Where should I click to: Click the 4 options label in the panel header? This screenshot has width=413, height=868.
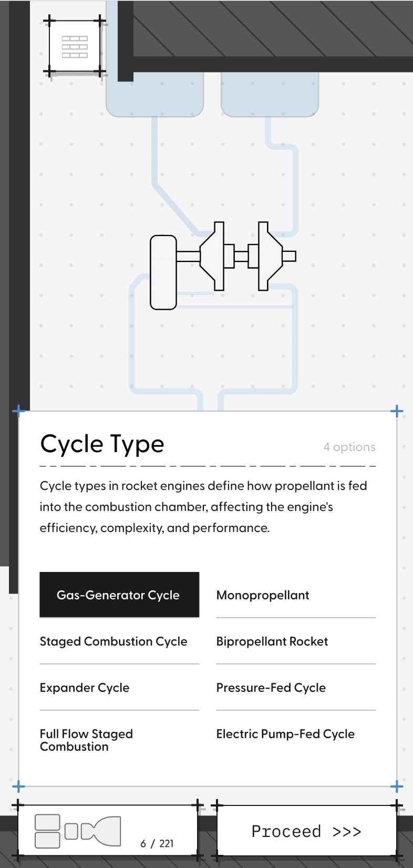tap(349, 447)
